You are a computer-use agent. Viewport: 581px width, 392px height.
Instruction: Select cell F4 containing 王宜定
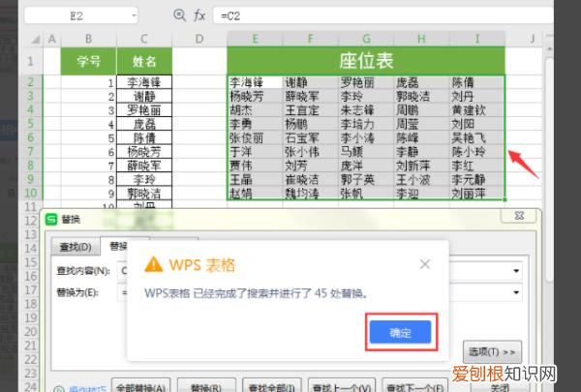pos(311,110)
